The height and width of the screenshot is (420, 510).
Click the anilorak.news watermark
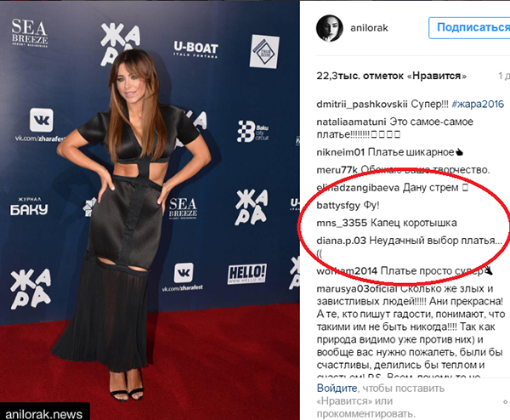pos(44,414)
